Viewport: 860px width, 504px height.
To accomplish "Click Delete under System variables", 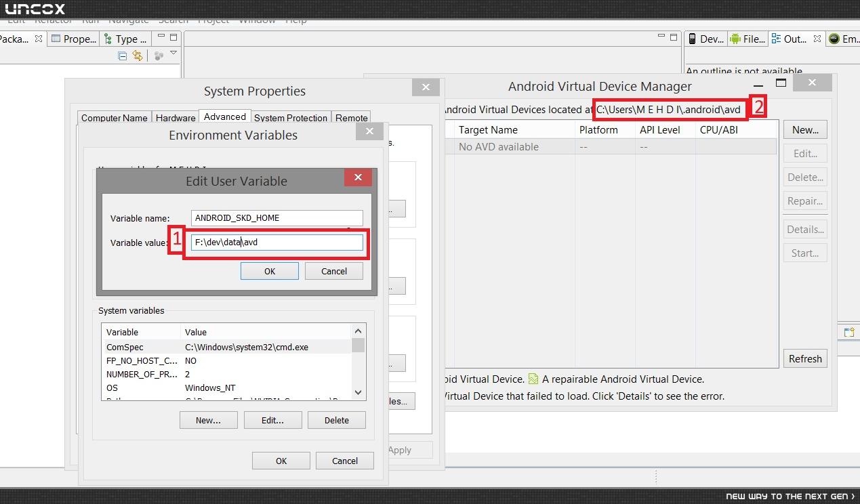I will point(336,420).
